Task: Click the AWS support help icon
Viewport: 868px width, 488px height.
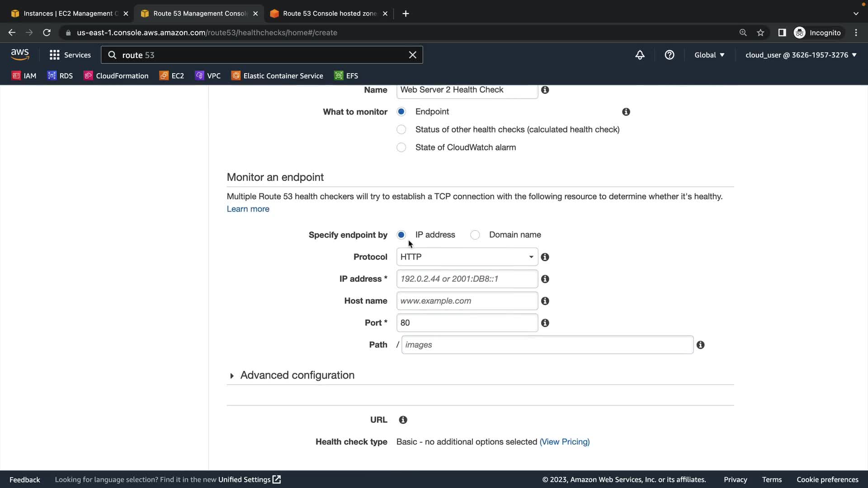Action: [x=669, y=55]
